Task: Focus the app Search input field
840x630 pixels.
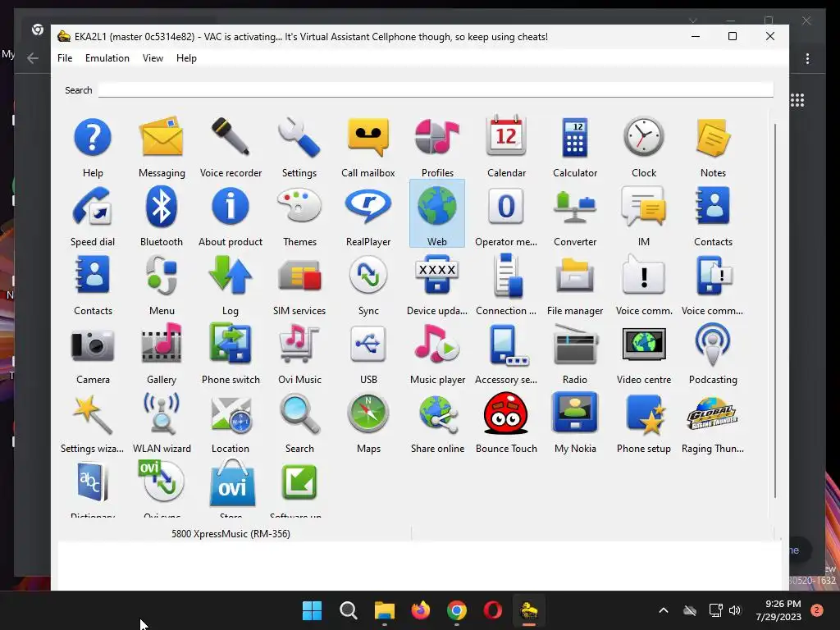Action: 436,90
